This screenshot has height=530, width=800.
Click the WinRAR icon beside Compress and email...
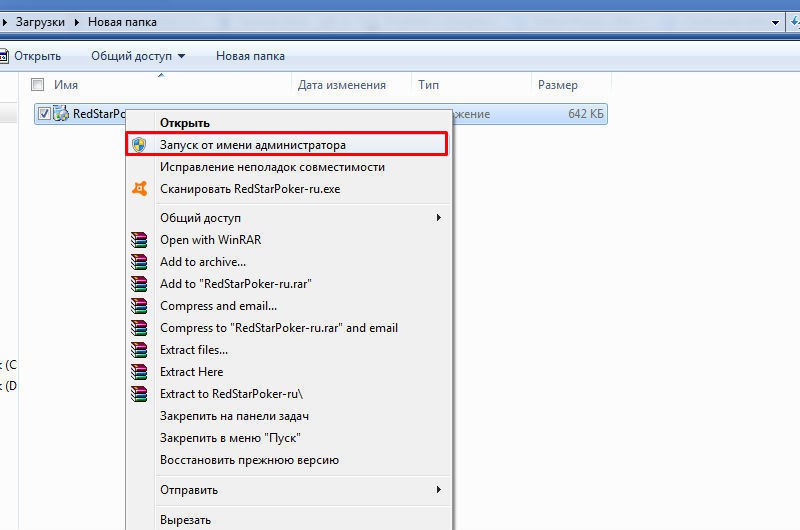140,306
